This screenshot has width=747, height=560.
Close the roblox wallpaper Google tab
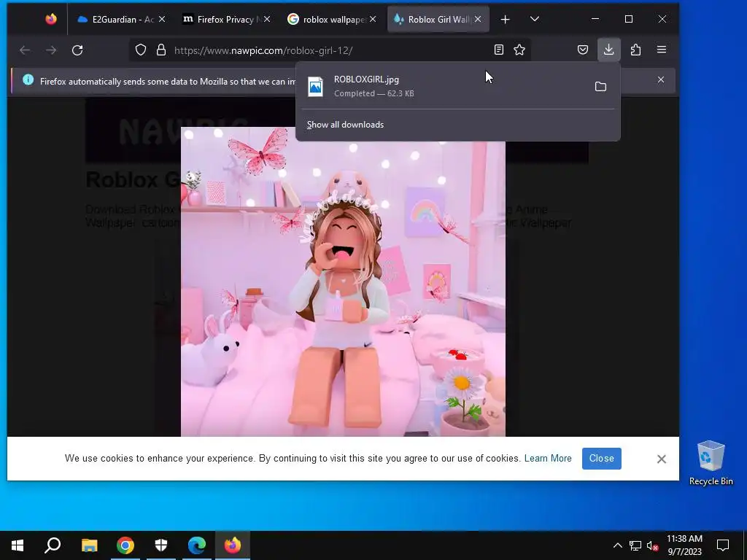click(373, 19)
